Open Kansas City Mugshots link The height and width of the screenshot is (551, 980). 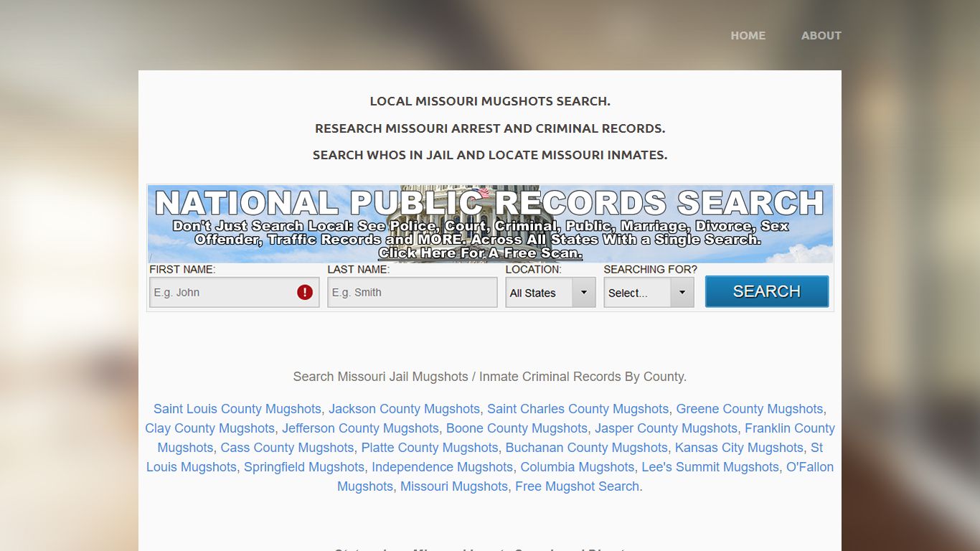point(739,448)
